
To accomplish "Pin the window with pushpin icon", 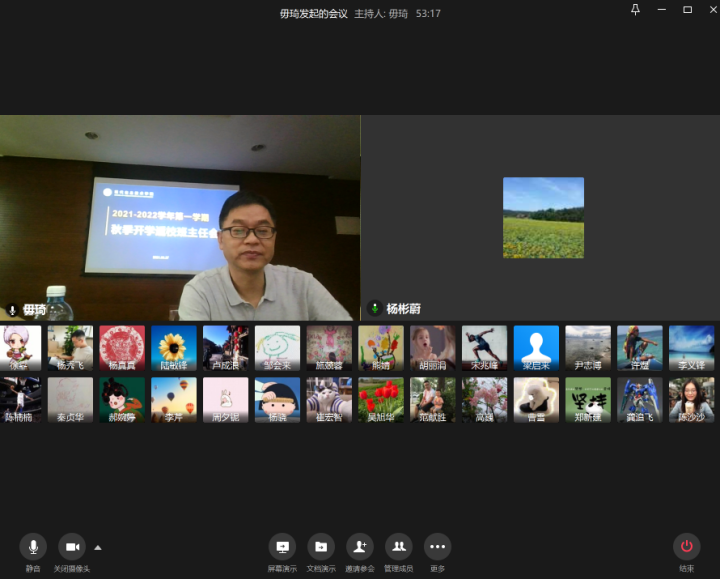I will [x=635, y=10].
